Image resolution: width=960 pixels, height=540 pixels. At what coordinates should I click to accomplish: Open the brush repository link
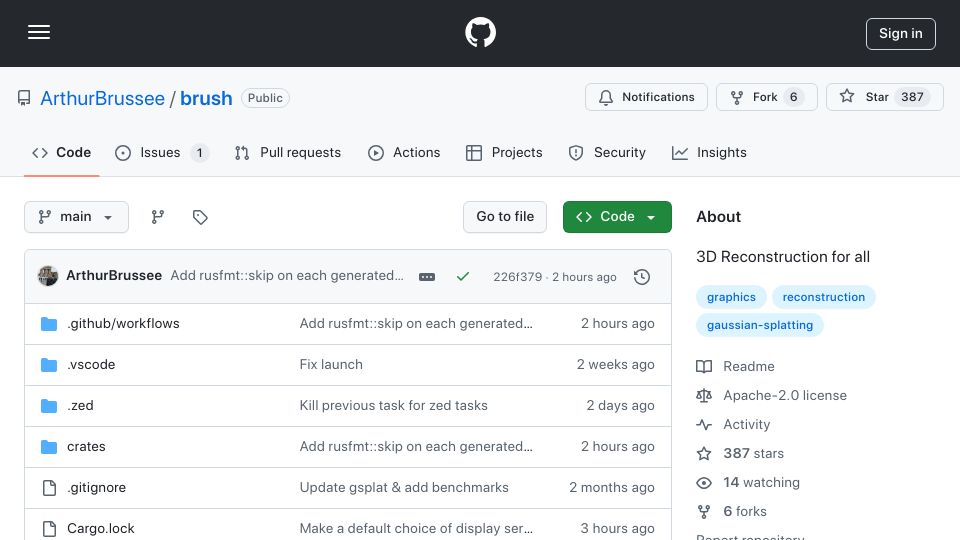pos(206,98)
